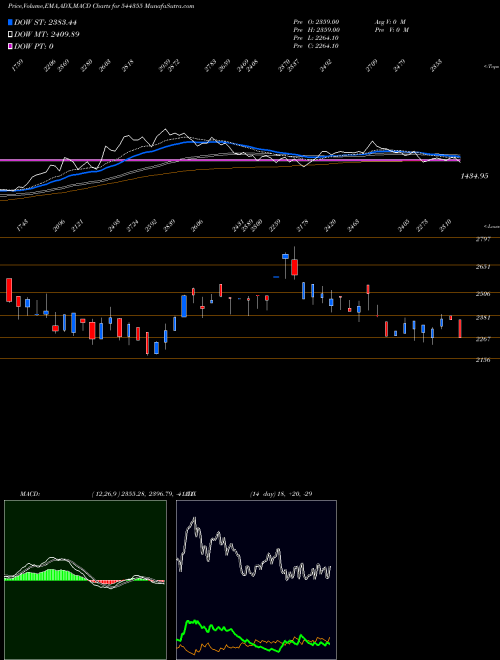
Task: Click the Pre L: 2264.10 value
Action: coord(316,38)
